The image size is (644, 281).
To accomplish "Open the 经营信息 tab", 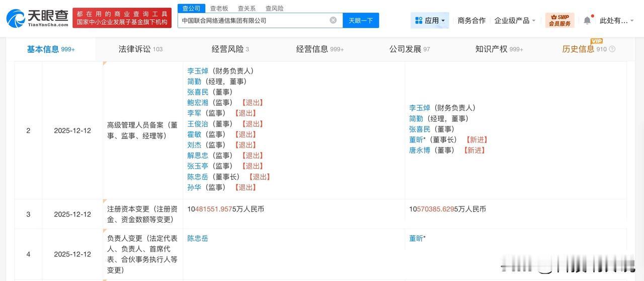I will pos(320,49).
